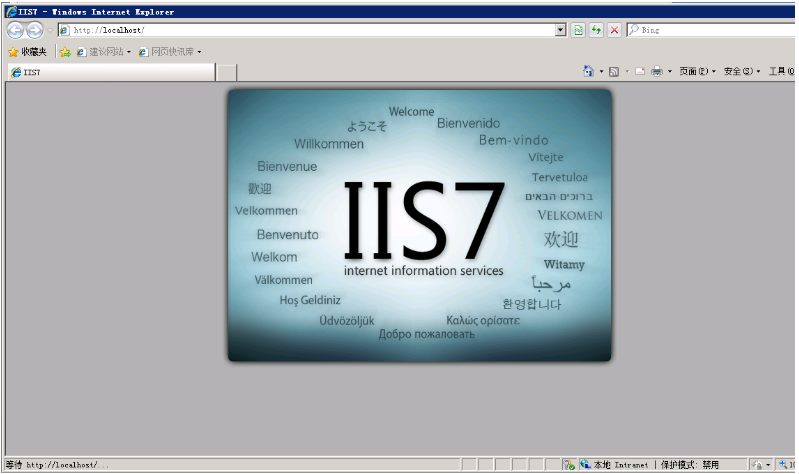Click the Home page icon
This screenshot has width=799, height=474.
point(589,71)
